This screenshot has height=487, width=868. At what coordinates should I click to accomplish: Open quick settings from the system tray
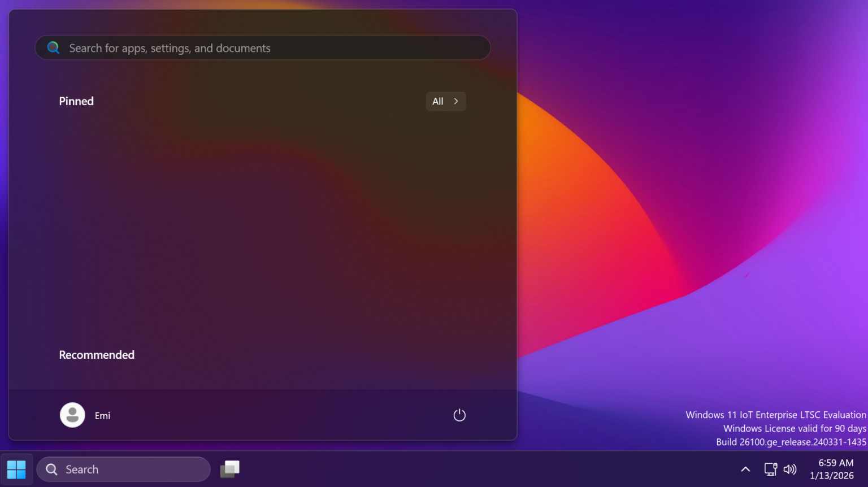(780, 469)
